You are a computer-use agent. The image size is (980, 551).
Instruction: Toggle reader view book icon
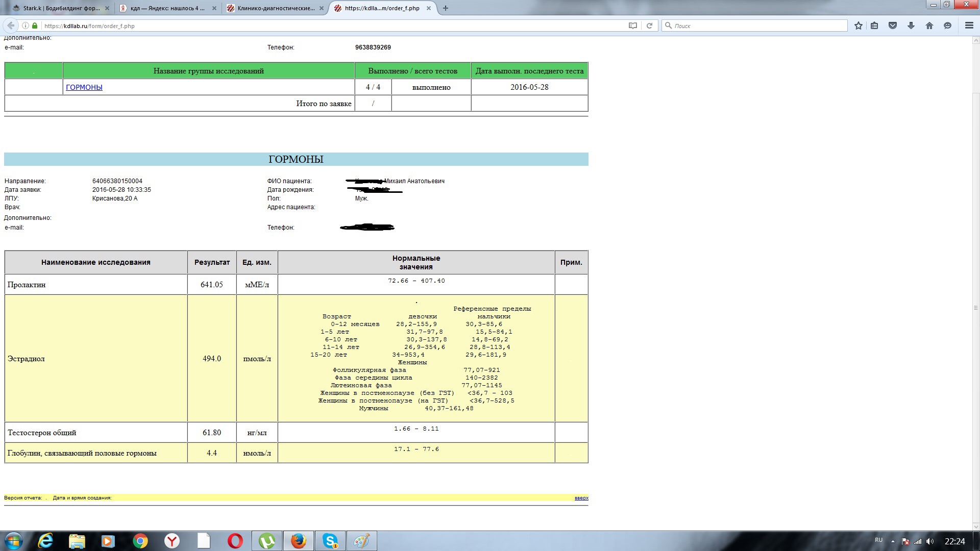click(x=633, y=26)
